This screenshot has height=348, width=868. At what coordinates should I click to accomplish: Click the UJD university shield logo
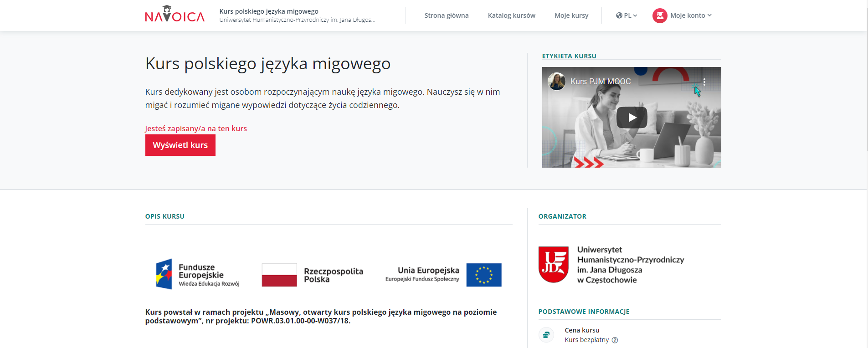(x=553, y=265)
